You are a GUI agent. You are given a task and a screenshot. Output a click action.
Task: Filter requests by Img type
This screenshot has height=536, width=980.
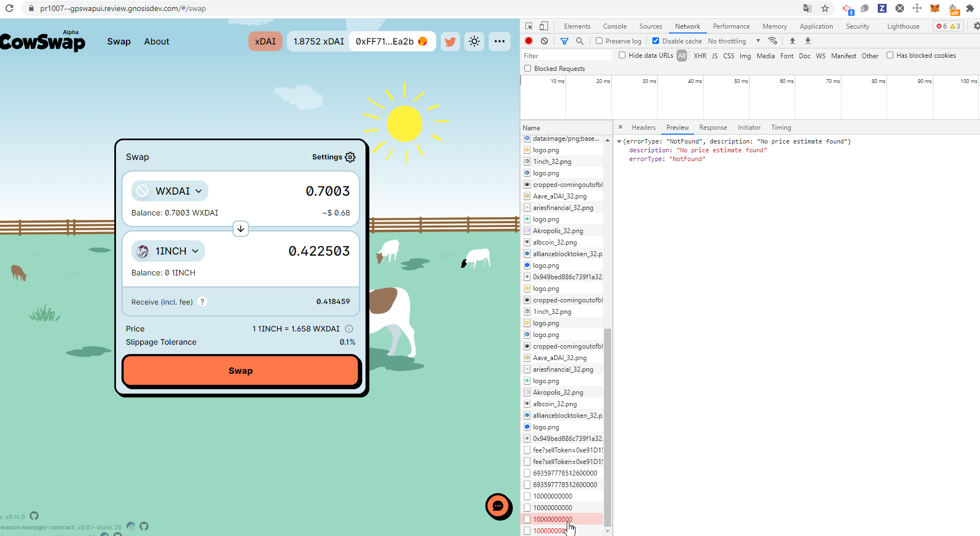(x=745, y=56)
